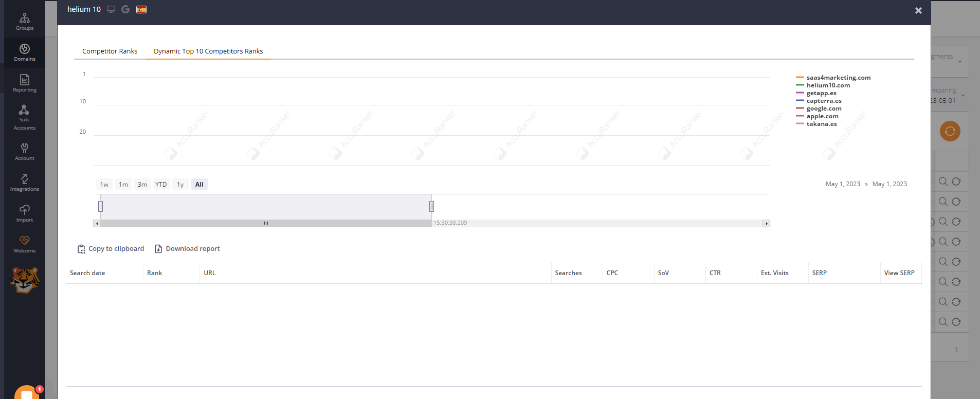Toggle saas4marketing.com legend series
This screenshot has height=399, width=980.
pos(833,78)
